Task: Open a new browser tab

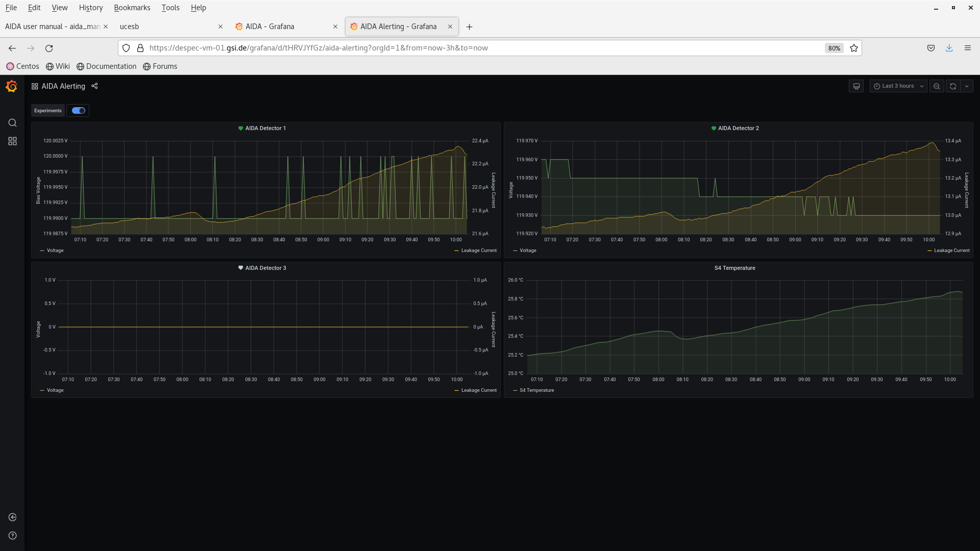Action: [x=470, y=27]
